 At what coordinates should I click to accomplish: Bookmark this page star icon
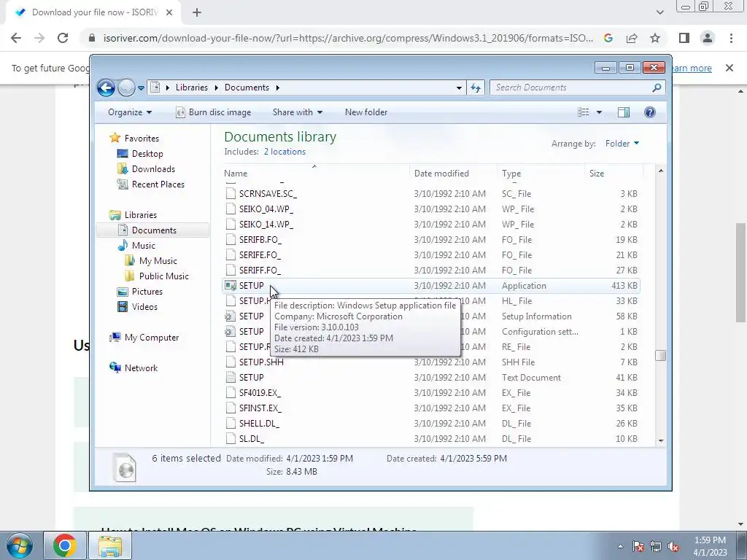pyautogui.click(x=655, y=38)
